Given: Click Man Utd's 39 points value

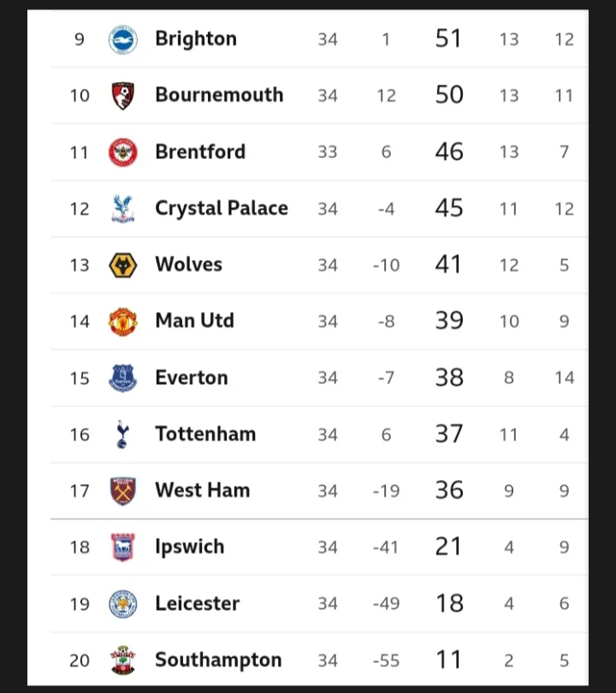Looking at the screenshot, I should point(449,321).
